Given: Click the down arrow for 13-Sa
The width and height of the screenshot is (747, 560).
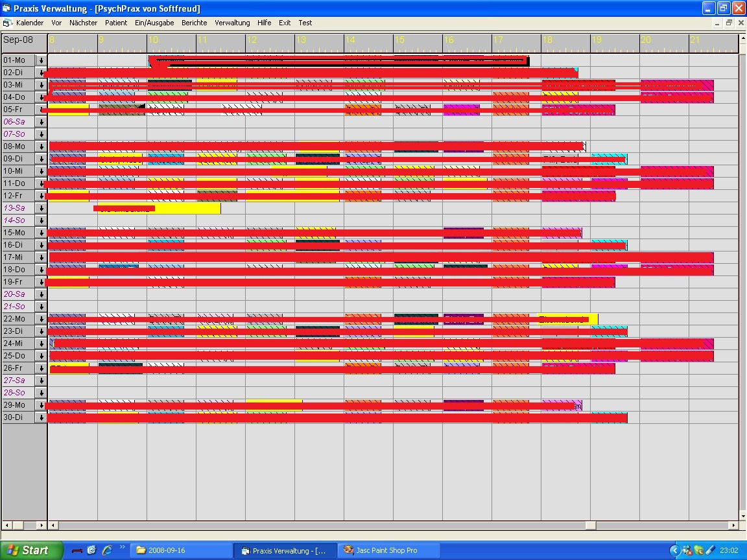Looking at the screenshot, I should point(41,208).
